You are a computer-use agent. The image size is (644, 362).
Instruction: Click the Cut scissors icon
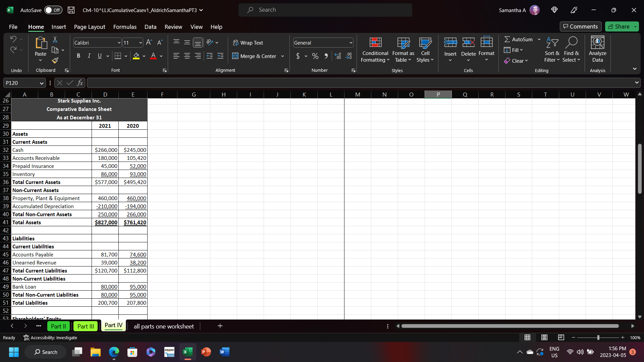pos(55,40)
